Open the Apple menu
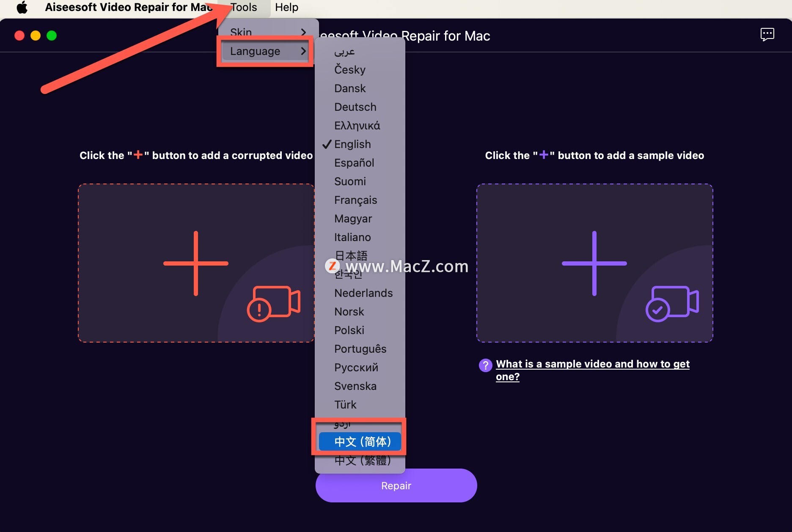The image size is (792, 532). (22, 7)
